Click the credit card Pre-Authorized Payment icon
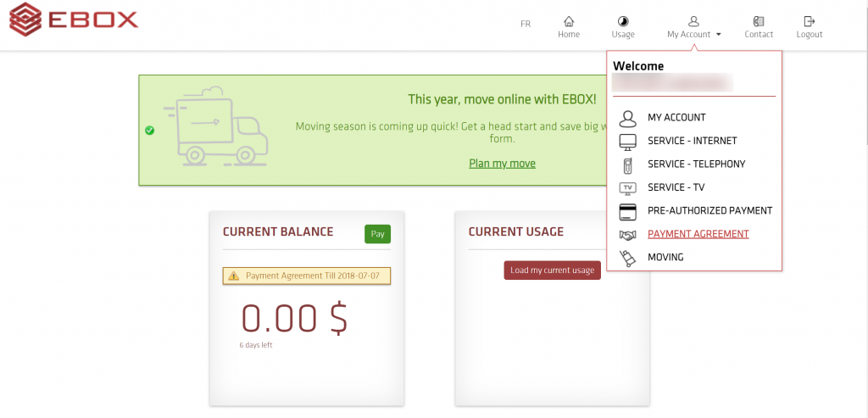The height and width of the screenshot is (418, 868). point(627,211)
